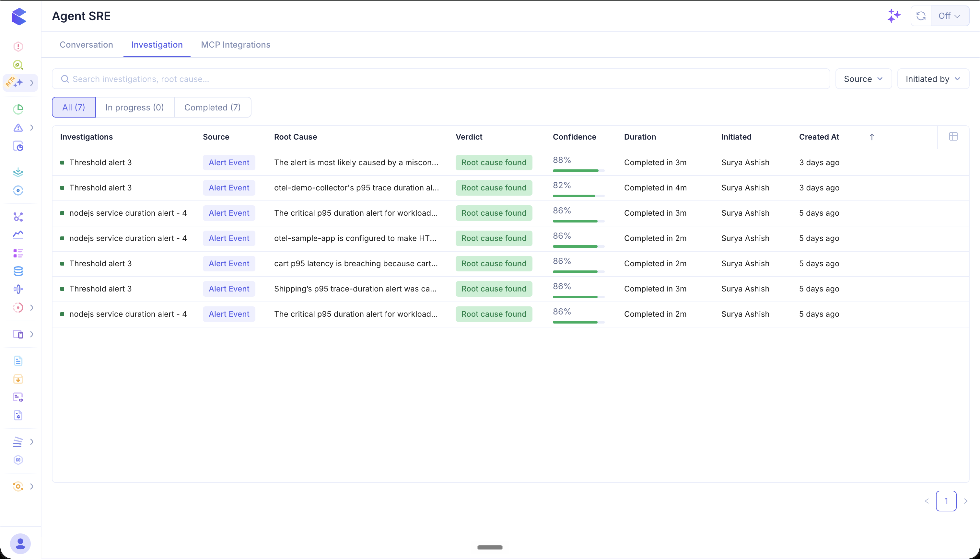The height and width of the screenshot is (559, 980).
Task: Open the code snippet window icon in sidebar
Action: pos(18,397)
